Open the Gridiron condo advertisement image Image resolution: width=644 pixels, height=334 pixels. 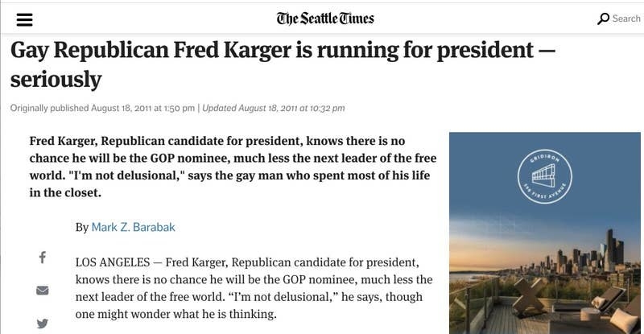(545, 233)
